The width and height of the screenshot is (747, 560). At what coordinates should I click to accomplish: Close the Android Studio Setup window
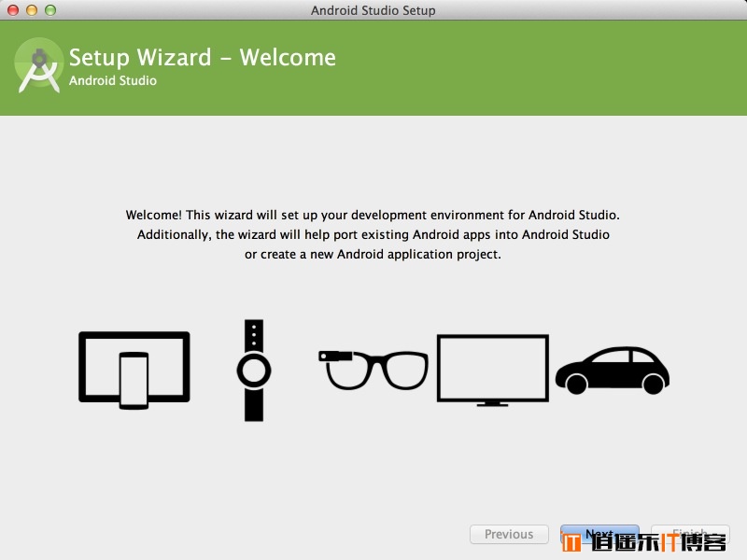coord(13,10)
